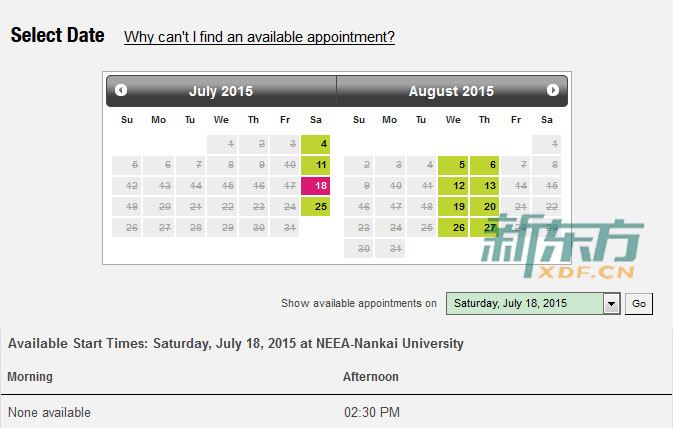Go to previous month using left arrow
This screenshot has width=673, height=428.
tap(121, 90)
